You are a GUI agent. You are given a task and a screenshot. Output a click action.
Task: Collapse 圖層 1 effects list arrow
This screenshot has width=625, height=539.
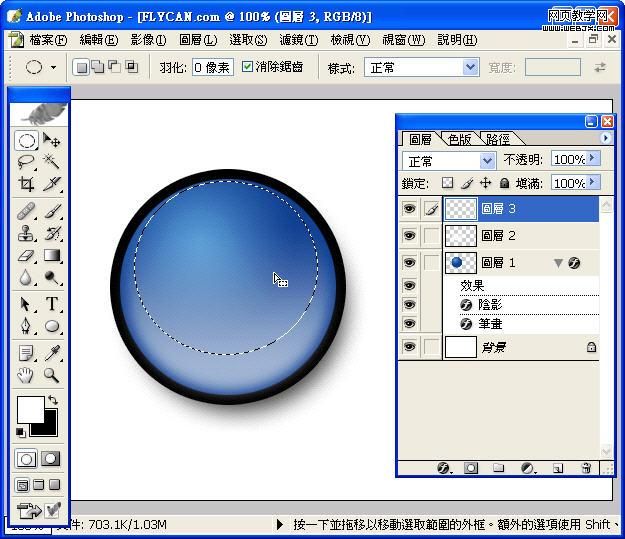[x=558, y=263]
